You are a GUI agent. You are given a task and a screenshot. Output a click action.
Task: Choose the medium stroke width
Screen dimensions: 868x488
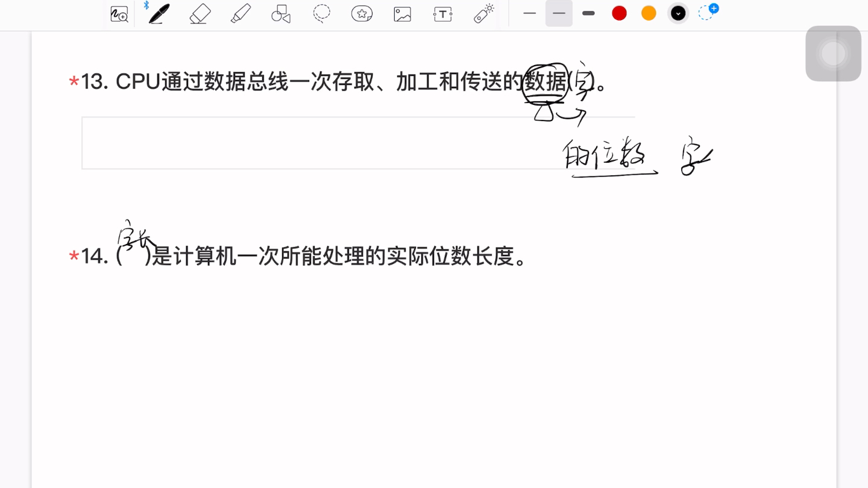point(559,13)
